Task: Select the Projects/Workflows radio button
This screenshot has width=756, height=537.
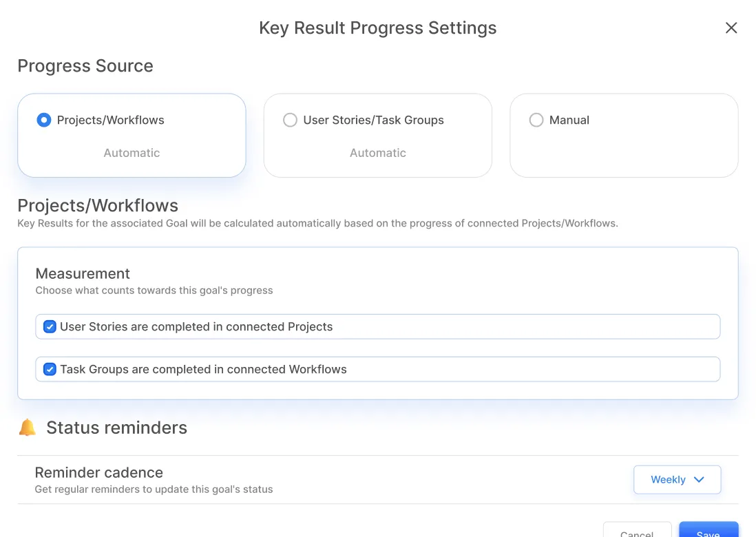Action: [x=44, y=120]
